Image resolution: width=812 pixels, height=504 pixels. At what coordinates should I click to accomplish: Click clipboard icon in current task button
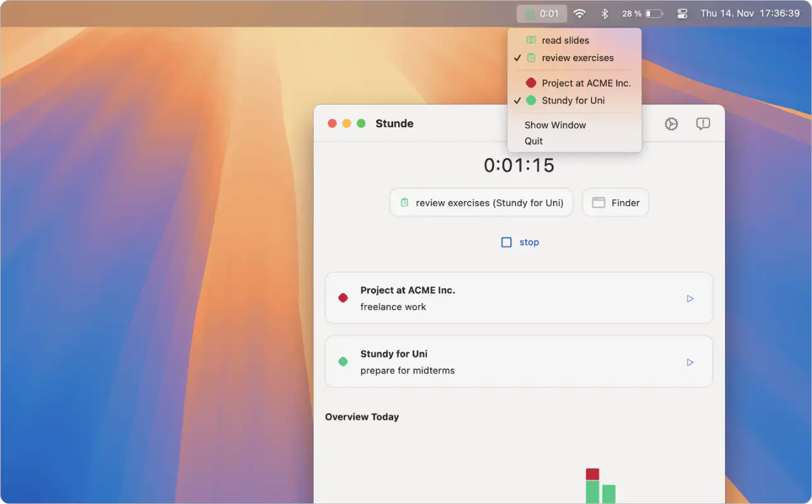tap(404, 203)
